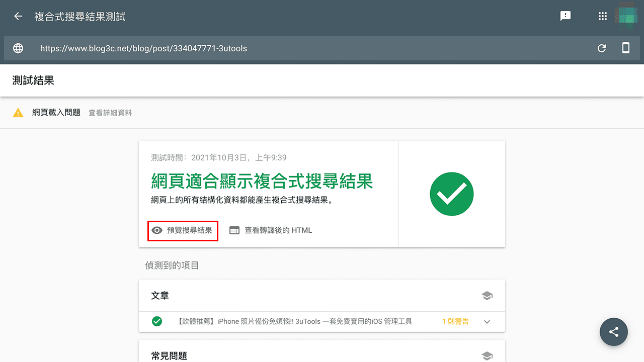The width and height of the screenshot is (644, 362).
Task: Click the refresh icon to retest page
Action: click(602, 48)
